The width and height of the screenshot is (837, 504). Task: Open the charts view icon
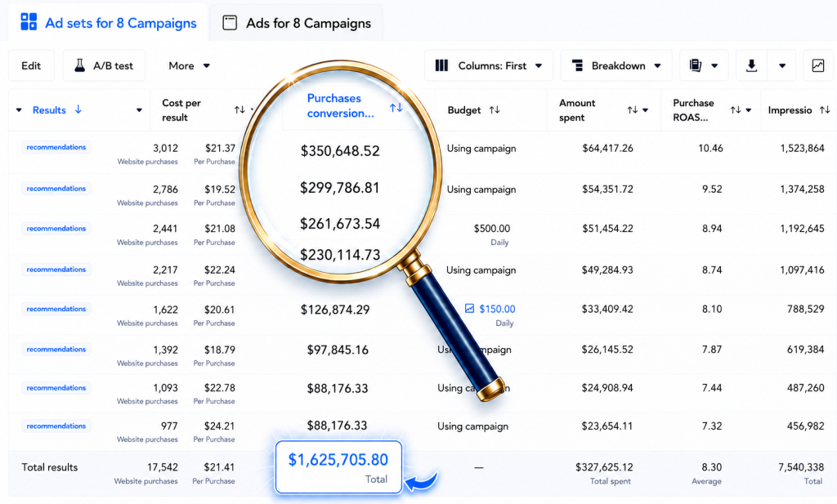(x=817, y=65)
